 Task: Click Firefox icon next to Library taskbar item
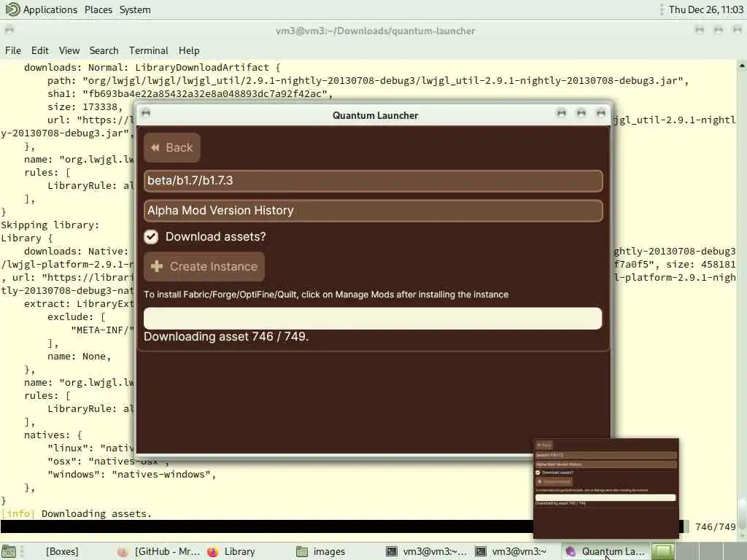pos(212,551)
